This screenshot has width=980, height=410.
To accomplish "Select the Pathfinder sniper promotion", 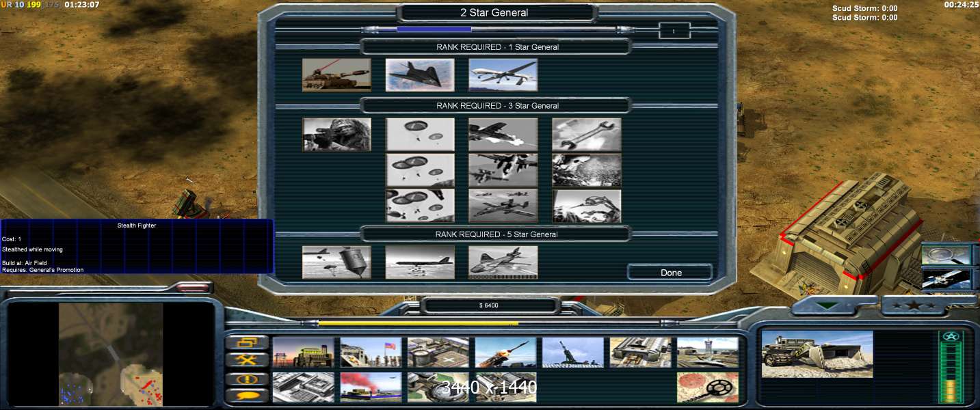I will pos(336,135).
